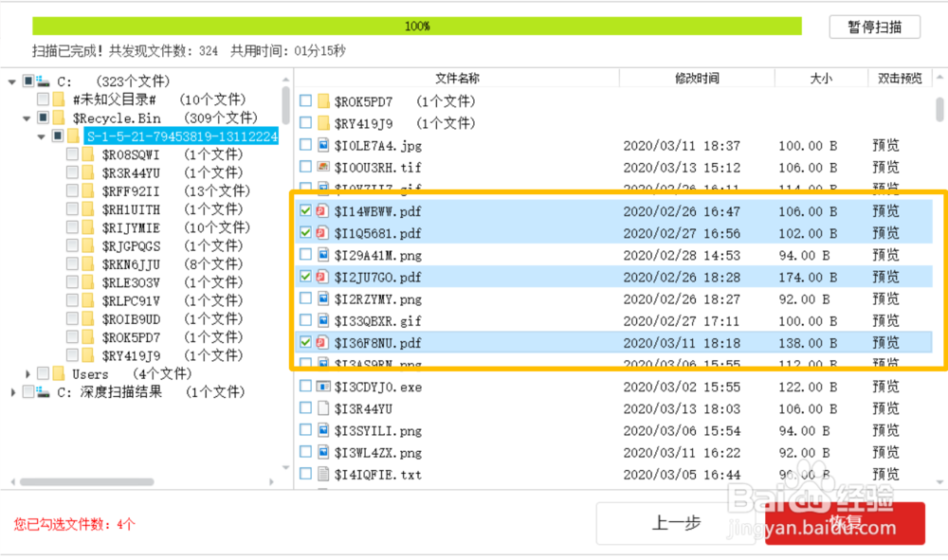Uncheck the $I14WBWW.pdf checkbox
The height and width of the screenshot is (560, 948).
point(306,211)
